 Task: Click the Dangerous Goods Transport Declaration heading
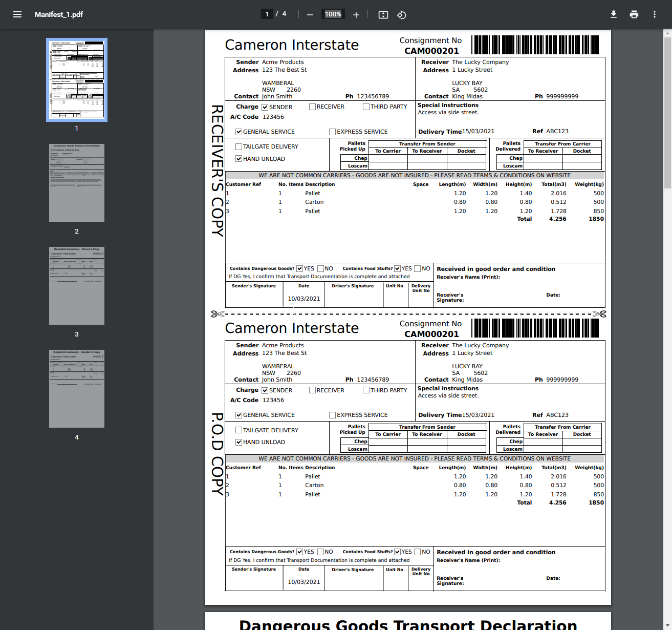[408, 624]
